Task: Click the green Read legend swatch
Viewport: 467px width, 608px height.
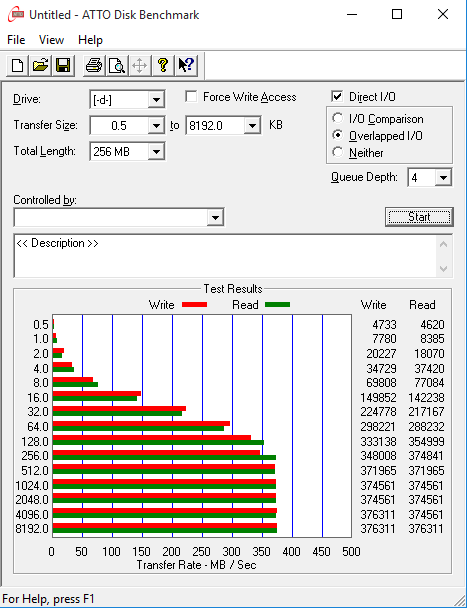Action: click(277, 305)
